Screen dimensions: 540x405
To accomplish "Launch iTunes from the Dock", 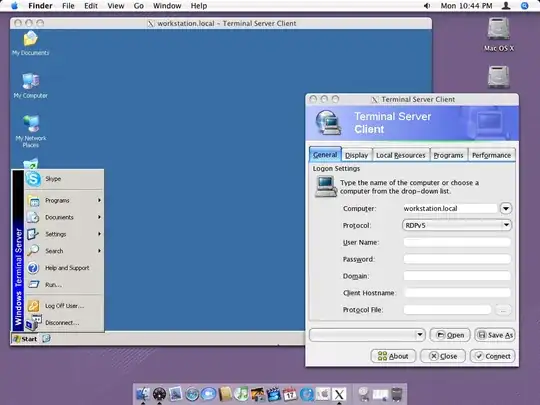I will [241, 394].
